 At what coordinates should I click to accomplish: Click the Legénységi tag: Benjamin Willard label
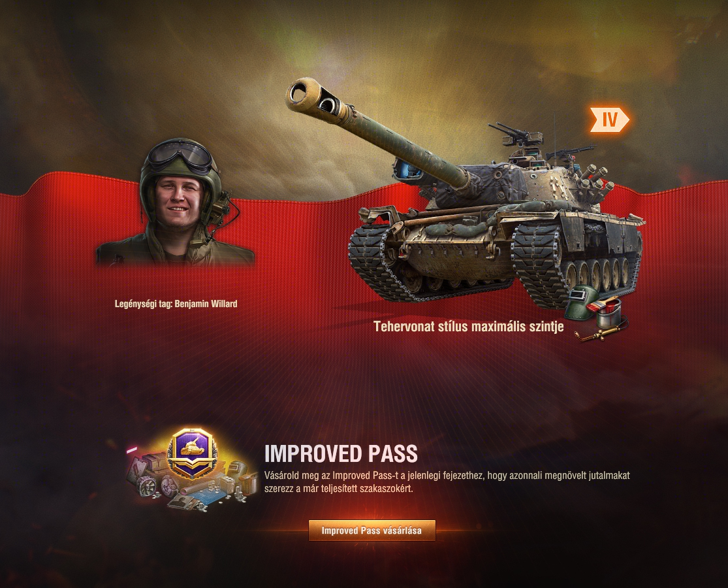[x=176, y=304]
